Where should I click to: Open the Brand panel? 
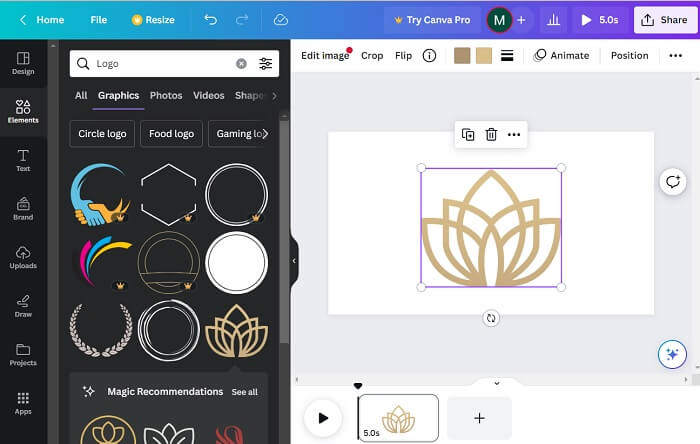point(23,209)
